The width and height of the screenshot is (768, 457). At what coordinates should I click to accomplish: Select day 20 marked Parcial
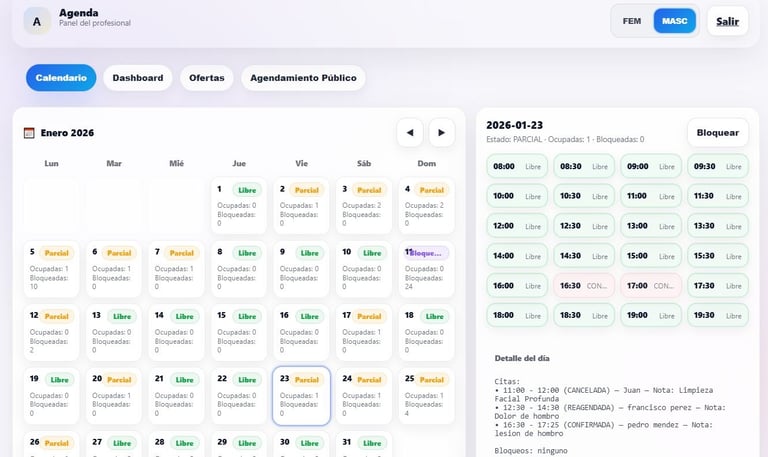[114, 396]
